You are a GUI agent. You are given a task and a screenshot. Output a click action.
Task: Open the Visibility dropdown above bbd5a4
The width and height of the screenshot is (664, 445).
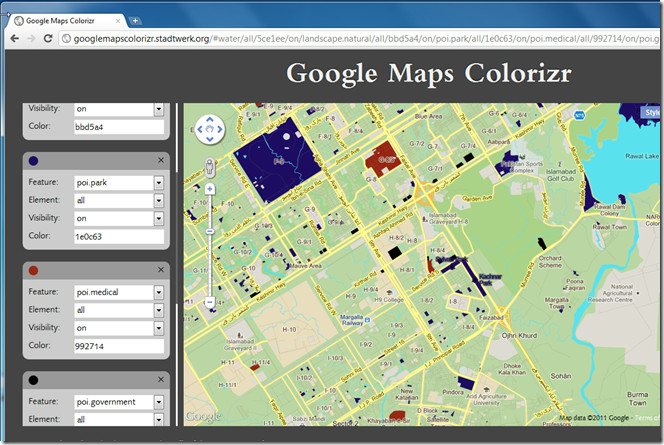159,109
